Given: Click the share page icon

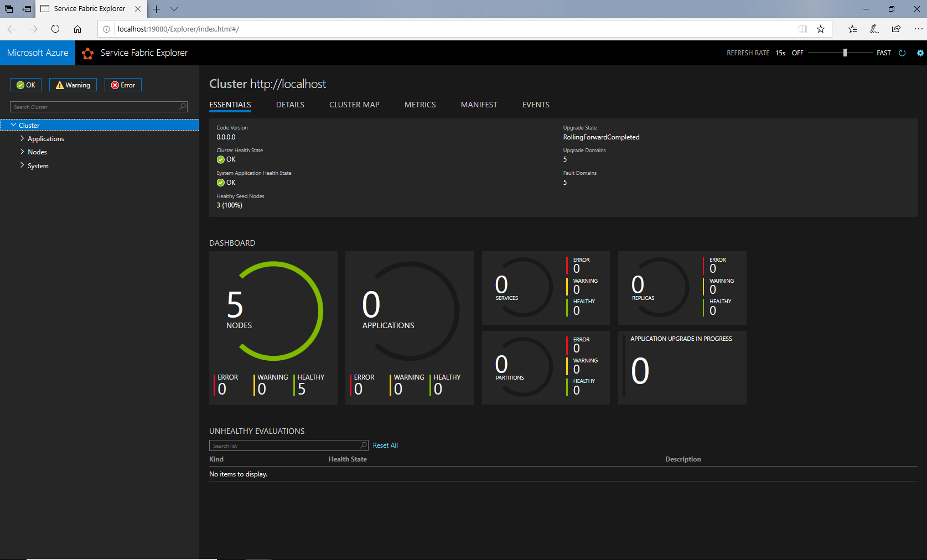Looking at the screenshot, I should [896, 29].
